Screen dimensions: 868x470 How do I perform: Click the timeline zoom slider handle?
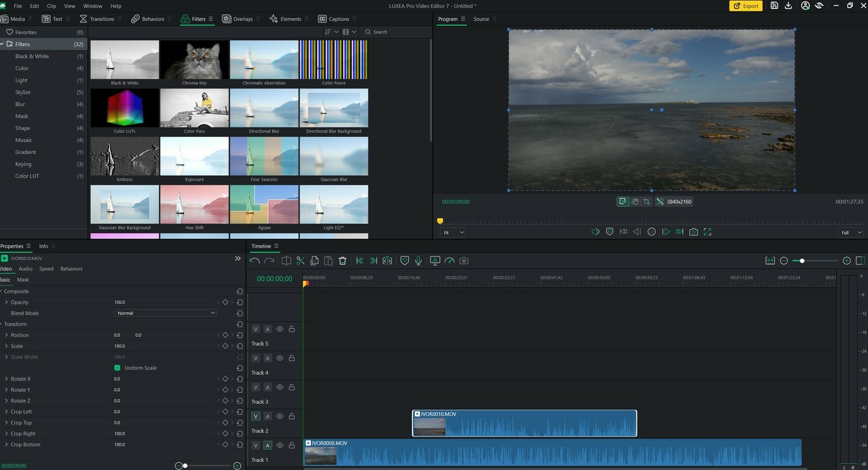click(802, 261)
